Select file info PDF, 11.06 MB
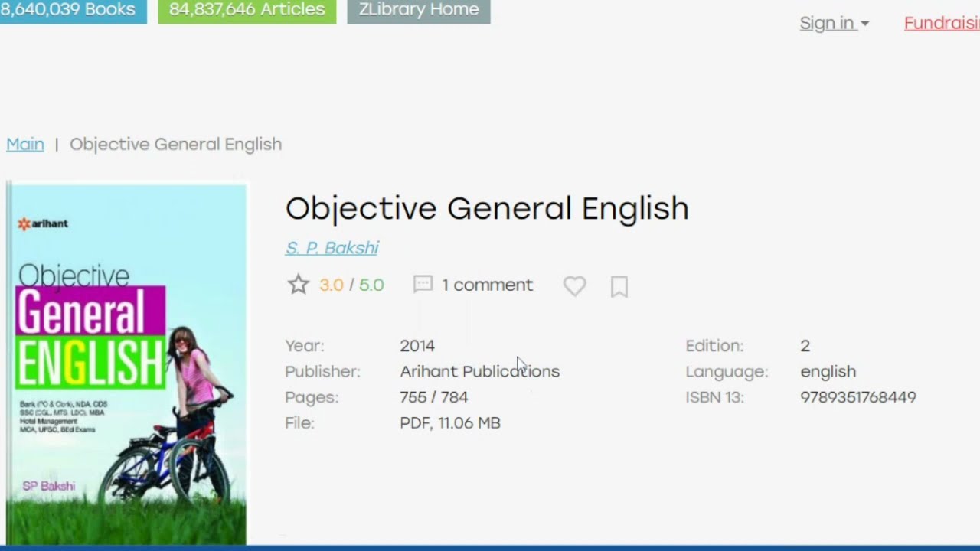 450,423
